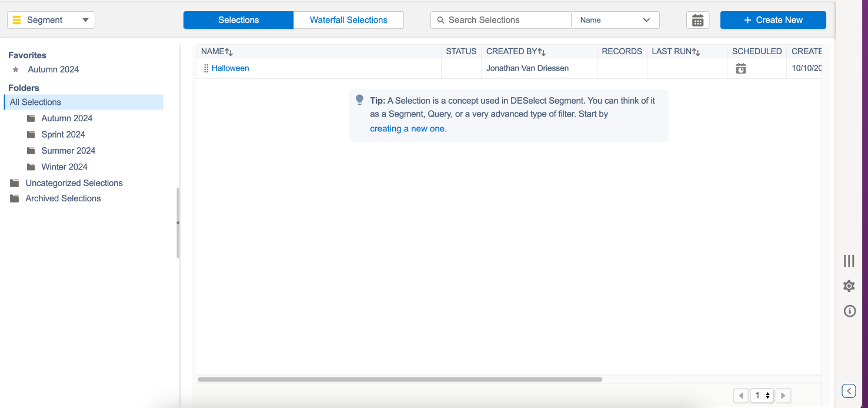This screenshot has height=408, width=868.
Task: Sort the table by Last Run column
Action: point(696,52)
